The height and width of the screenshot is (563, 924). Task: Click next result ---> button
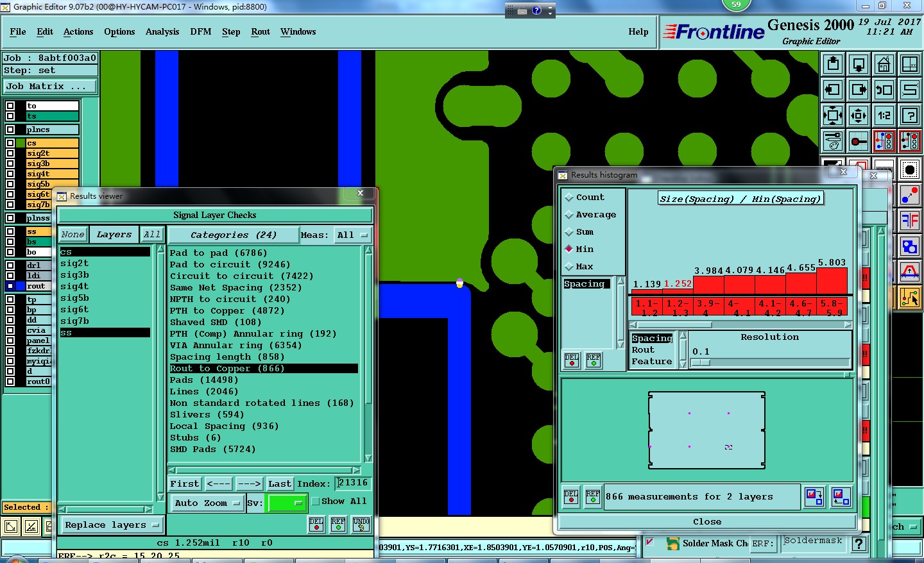click(x=249, y=483)
